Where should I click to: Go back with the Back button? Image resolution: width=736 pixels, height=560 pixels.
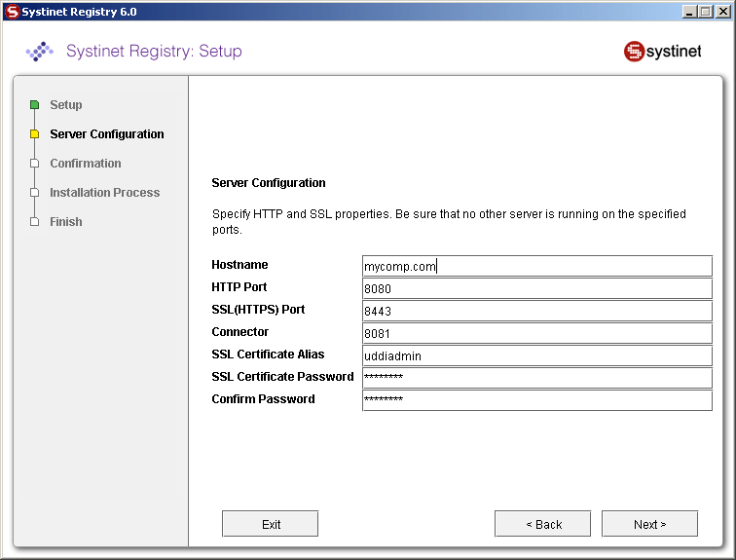(542, 524)
